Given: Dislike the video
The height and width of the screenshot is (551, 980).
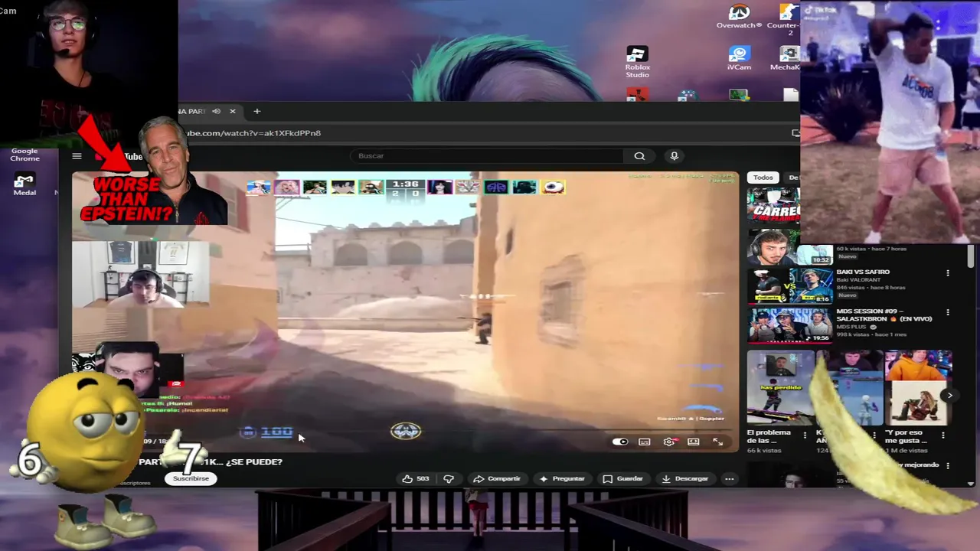Looking at the screenshot, I should pos(449,478).
